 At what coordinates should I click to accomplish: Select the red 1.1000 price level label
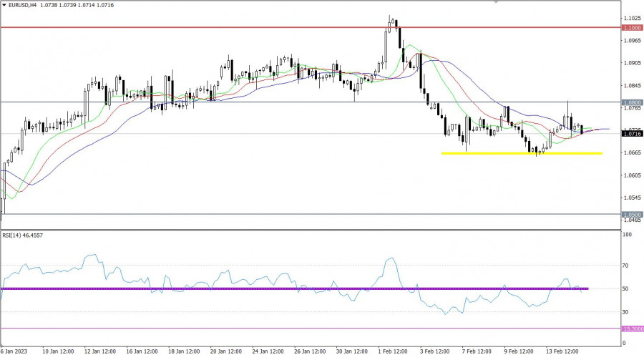click(631, 27)
